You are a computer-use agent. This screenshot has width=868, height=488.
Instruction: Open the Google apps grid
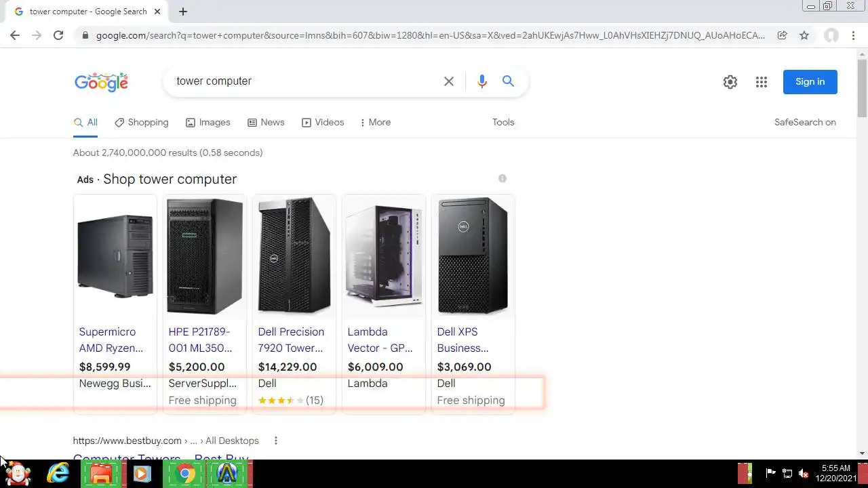coord(762,82)
